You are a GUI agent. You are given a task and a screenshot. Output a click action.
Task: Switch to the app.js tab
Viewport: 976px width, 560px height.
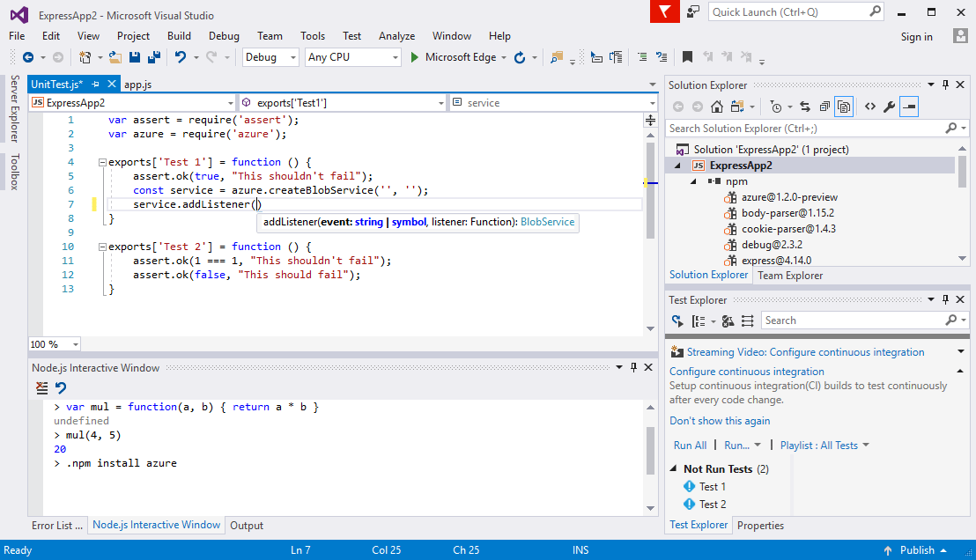click(x=137, y=84)
